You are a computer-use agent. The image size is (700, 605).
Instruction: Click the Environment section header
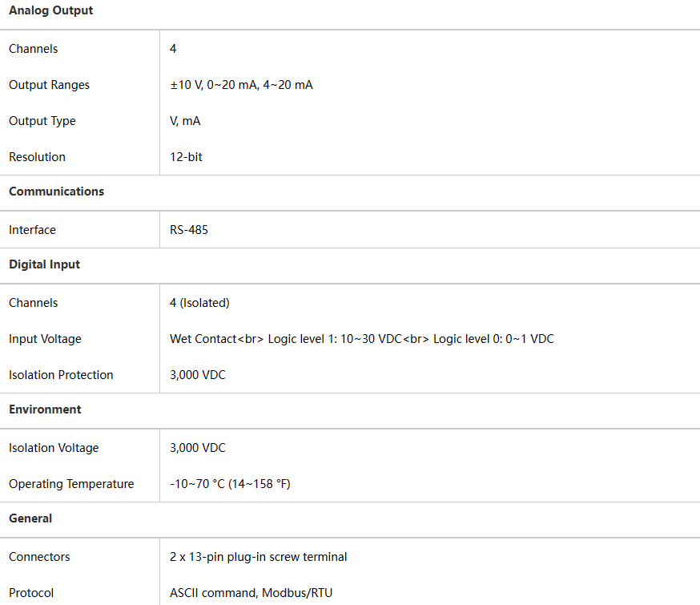pos(45,409)
